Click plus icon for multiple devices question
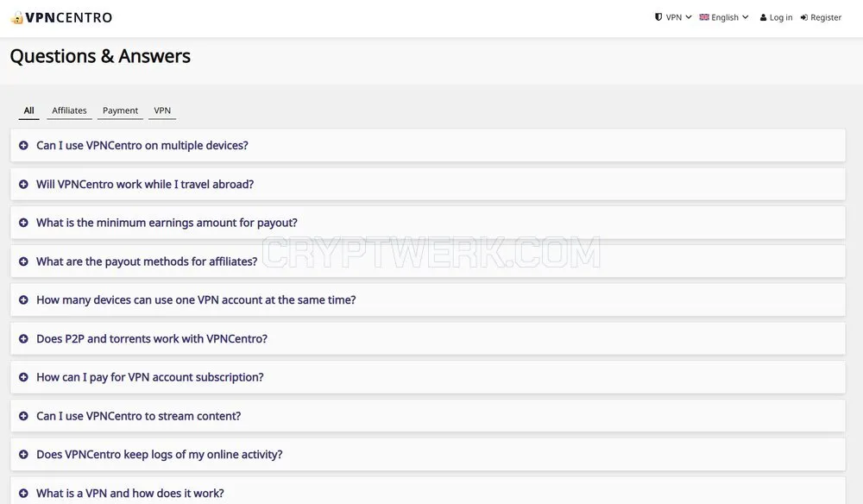Screen dimensions: 863x504 click(x=23, y=145)
